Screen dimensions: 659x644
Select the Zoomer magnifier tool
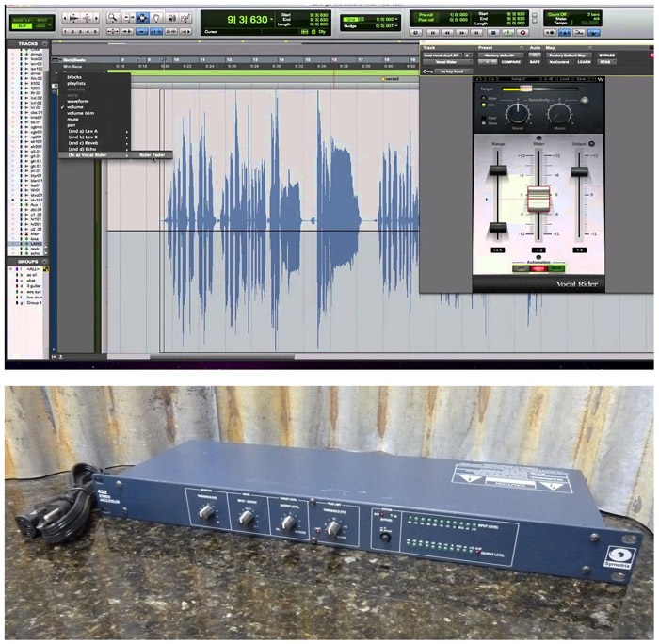113,17
